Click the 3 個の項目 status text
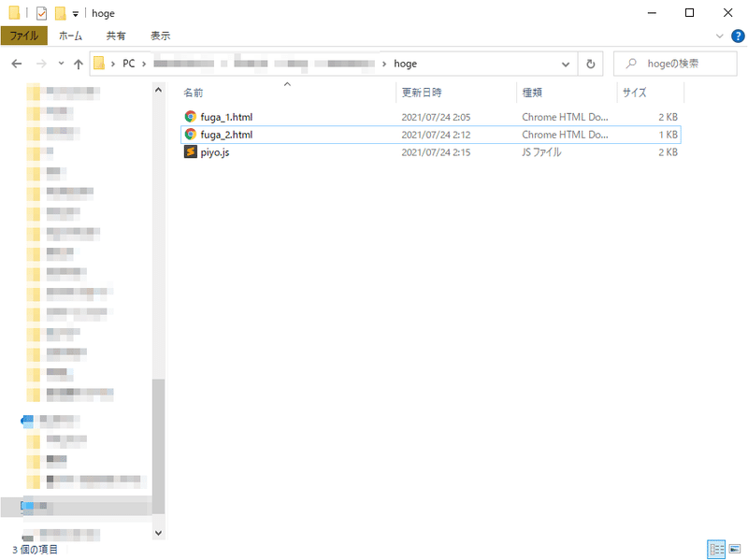The height and width of the screenshot is (560, 748). [35, 550]
